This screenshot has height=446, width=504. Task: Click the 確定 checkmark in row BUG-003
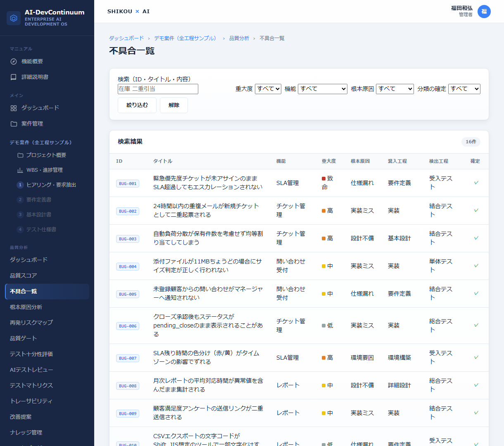pos(476,238)
